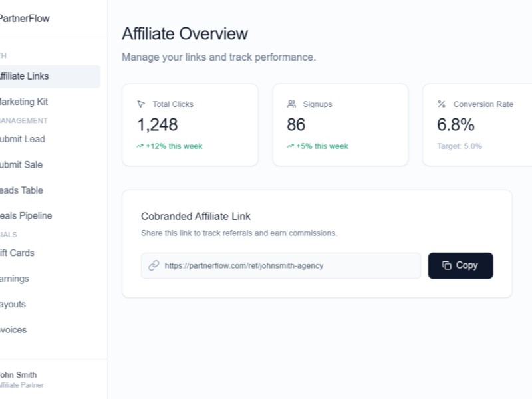Screen dimensions: 532x399
Task: Click the trend arrow next to +12% this week
Action: pyautogui.click(x=140, y=146)
